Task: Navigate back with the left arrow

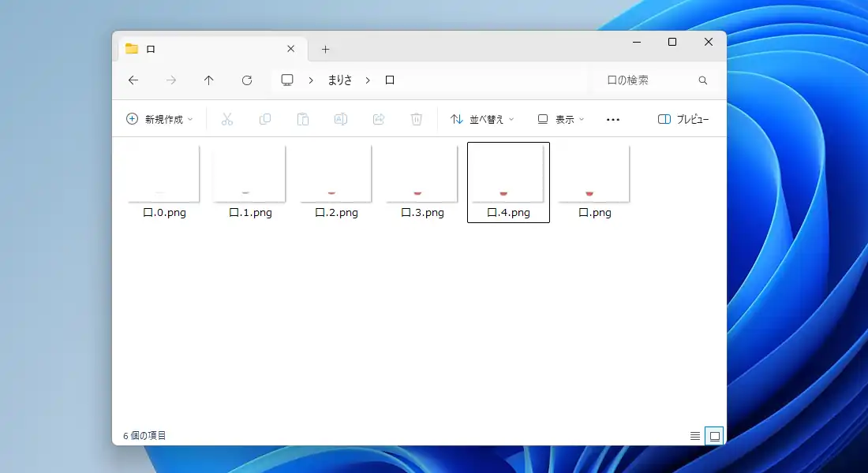Action: 133,80
